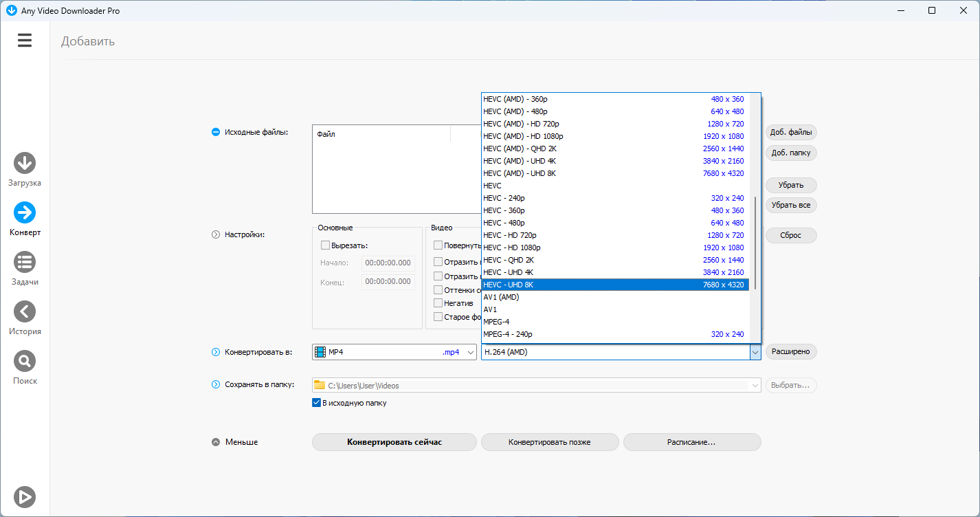980x517 pixels.
Task: Click the preset list scrollbar thumb
Action: (x=755, y=242)
